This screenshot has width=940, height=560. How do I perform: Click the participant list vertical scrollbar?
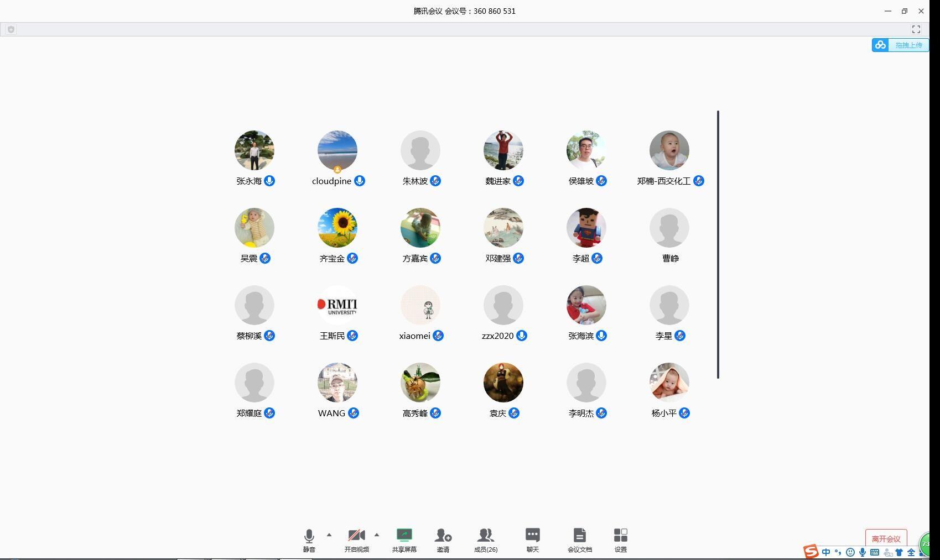pos(718,244)
